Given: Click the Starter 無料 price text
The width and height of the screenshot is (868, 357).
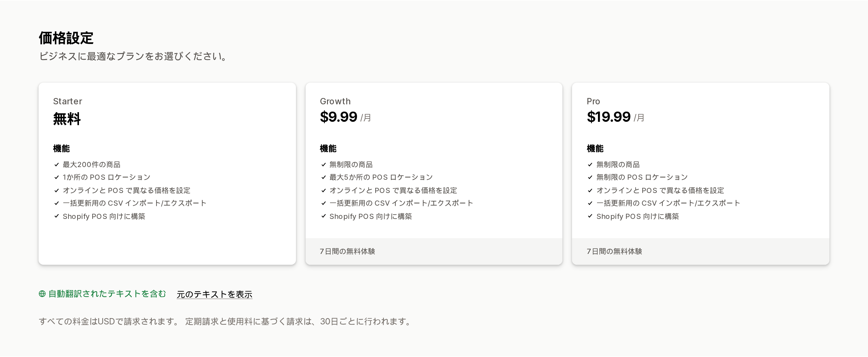Looking at the screenshot, I should [x=67, y=119].
